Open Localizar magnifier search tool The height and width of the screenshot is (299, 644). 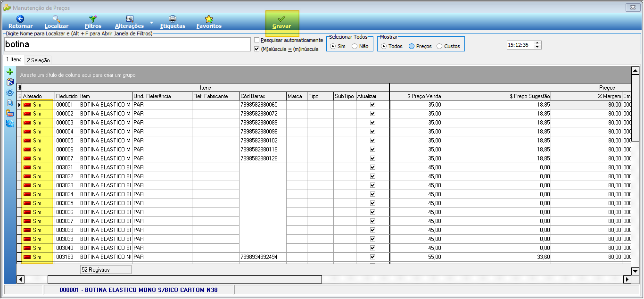(56, 19)
